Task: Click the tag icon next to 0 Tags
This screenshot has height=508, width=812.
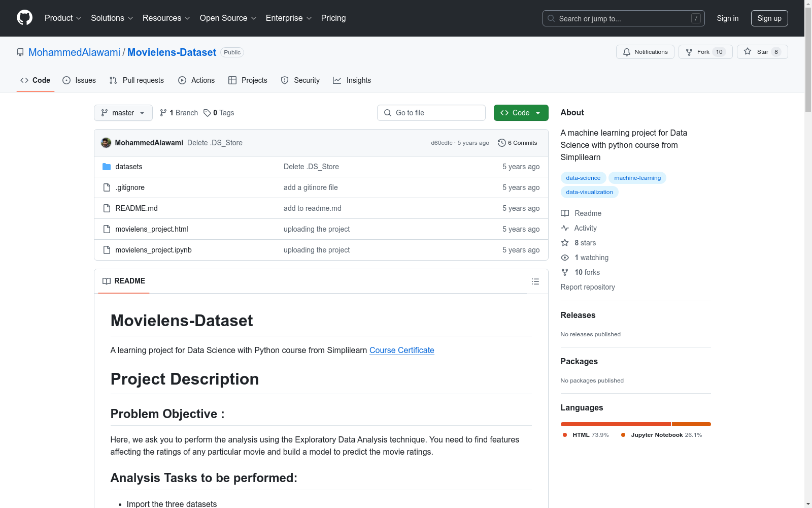Action: (x=207, y=113)
